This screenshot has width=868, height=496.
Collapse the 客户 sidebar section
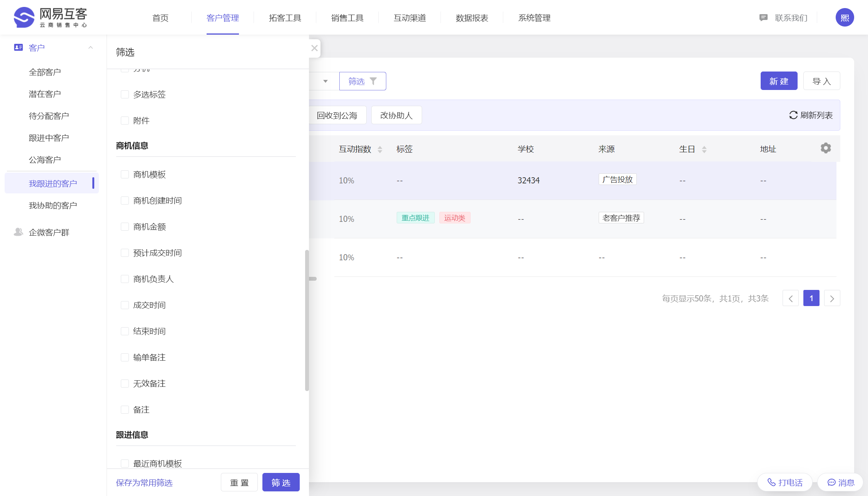[91, 48]
